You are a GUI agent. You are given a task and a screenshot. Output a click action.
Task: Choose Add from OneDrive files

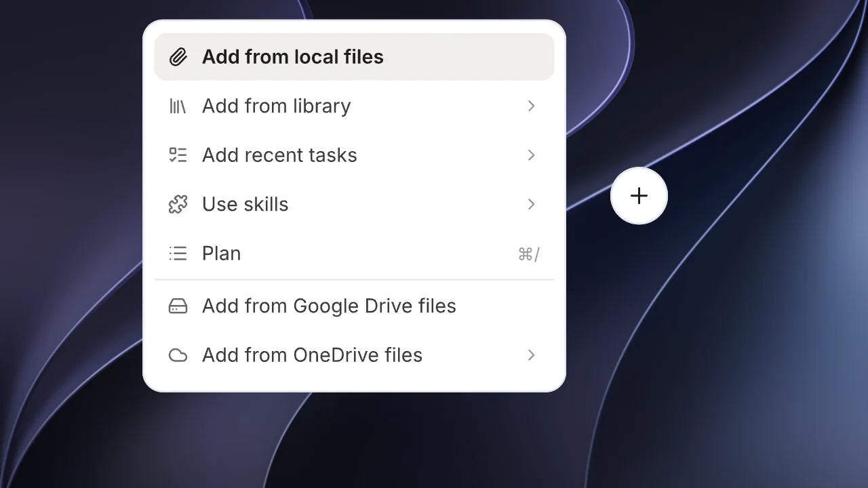(x=354, y=355)
